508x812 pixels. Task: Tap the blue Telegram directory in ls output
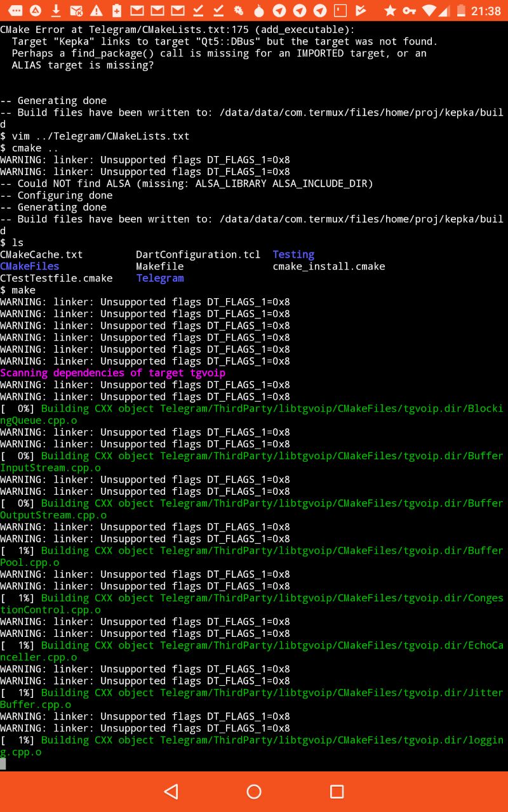pos(160,278)
